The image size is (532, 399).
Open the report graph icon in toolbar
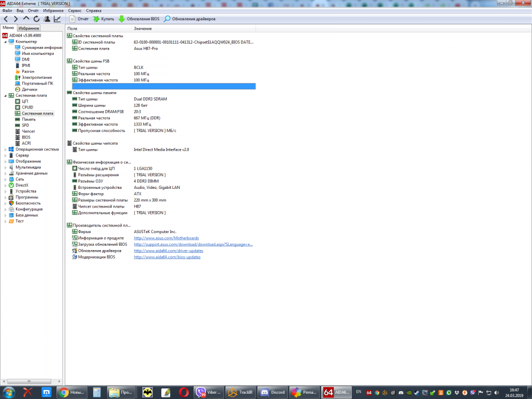tap(57, 19)
